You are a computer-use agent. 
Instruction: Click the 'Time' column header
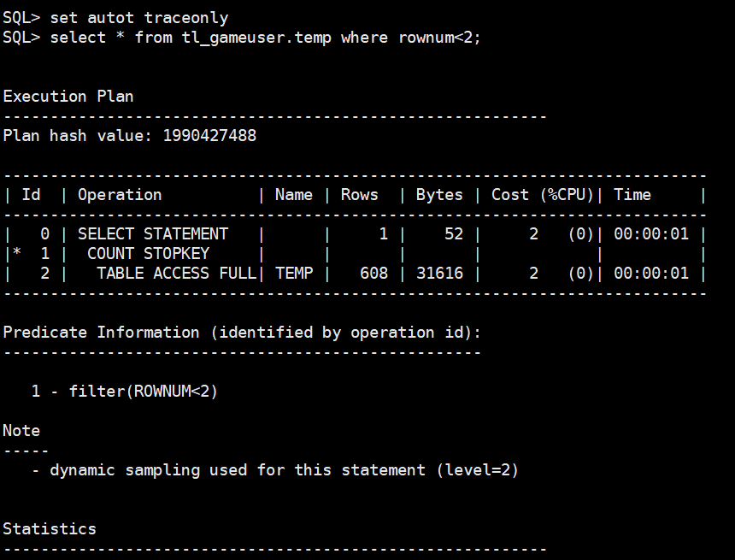coord(632,194)
